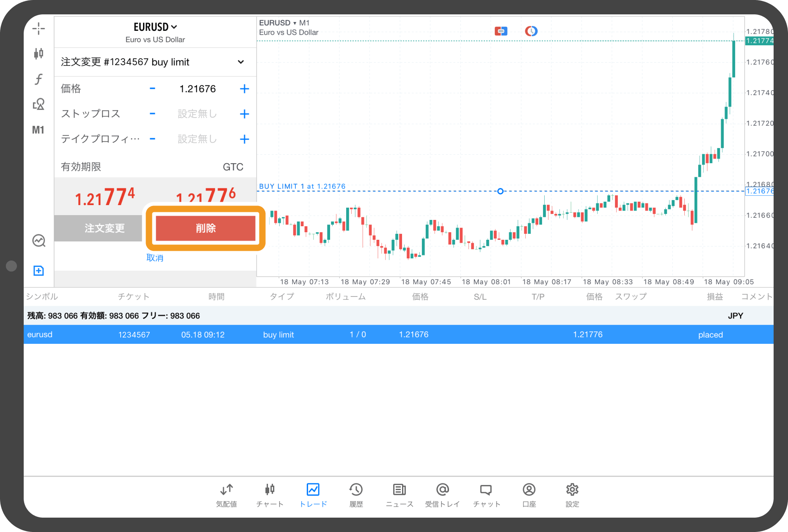Open the 気配値 quotes tab

226,495
